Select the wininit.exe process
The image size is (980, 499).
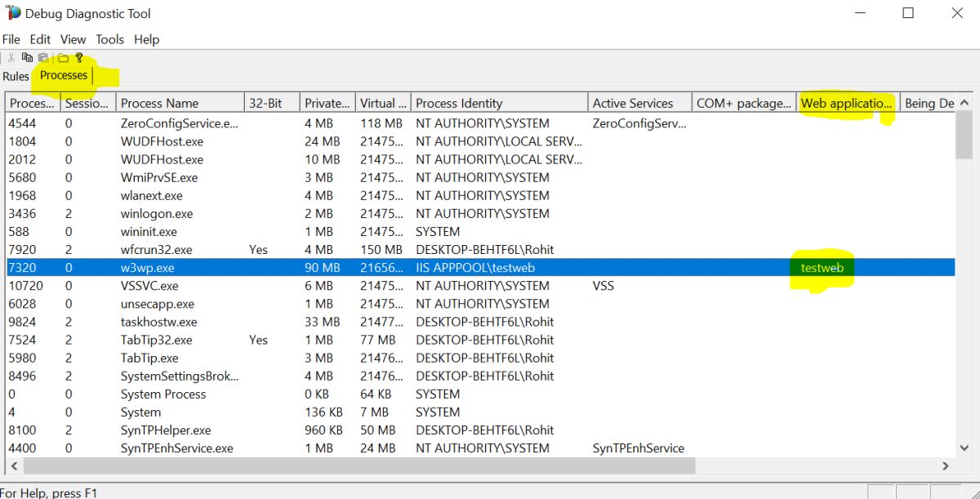point(479,231)
